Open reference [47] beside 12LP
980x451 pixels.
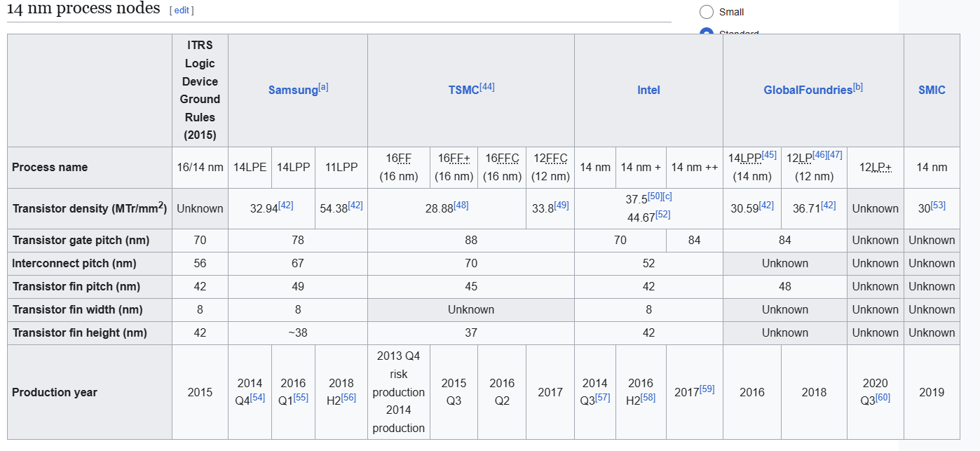tap(835, 154)
